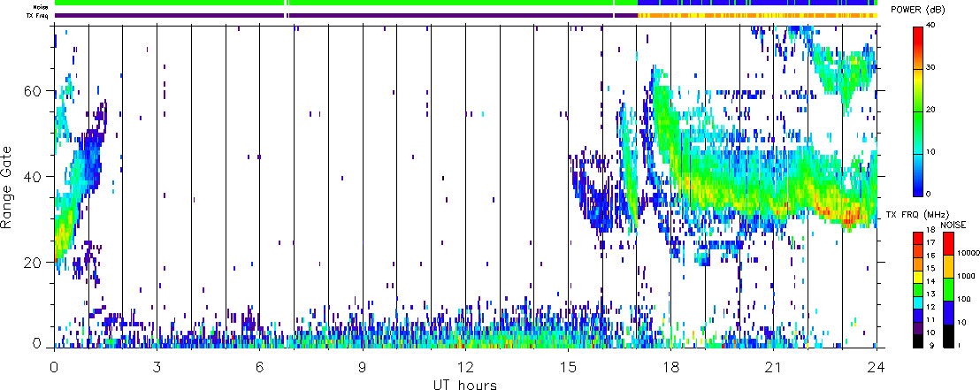
Task: Pick the purple 10 MHz swatch in TX FRQ bar
Action: 918,328
